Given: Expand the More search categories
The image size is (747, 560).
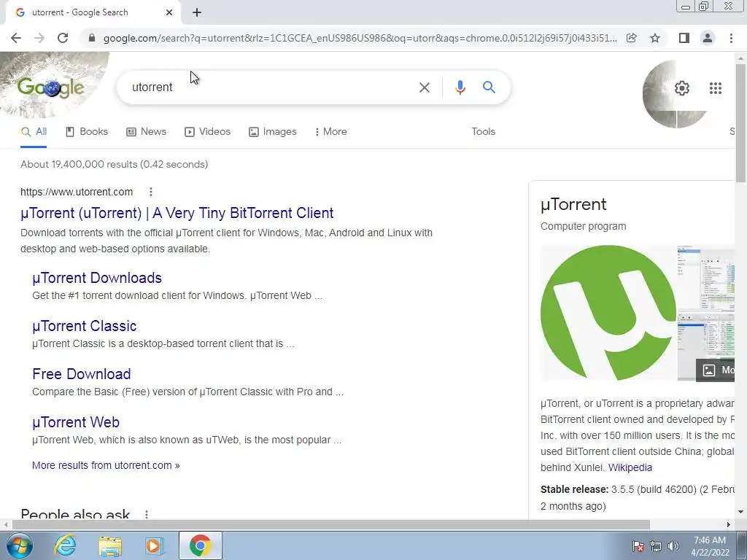Looking at the screenshot, I should [x=330, y=132].
